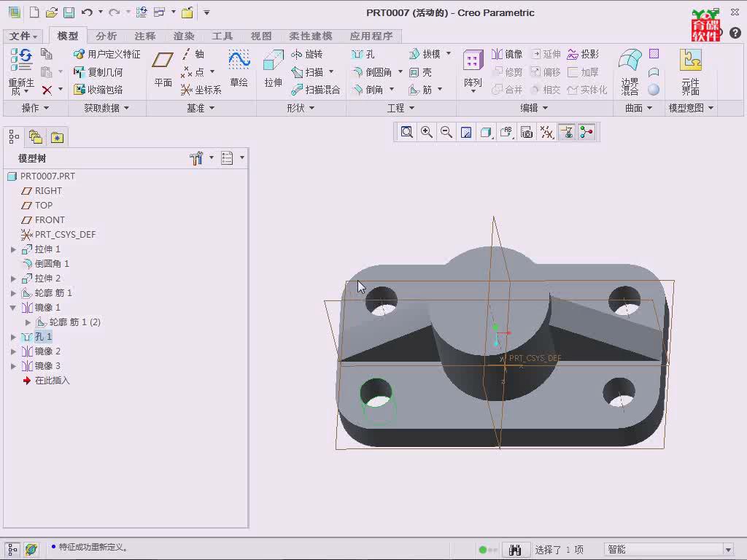Open file using folder icon in top toolbar
This screenshot has height=560, width=747.
[x=52, y=12]
